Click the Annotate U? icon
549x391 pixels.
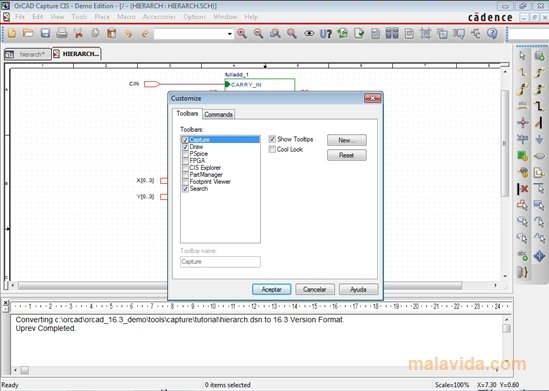326,34
